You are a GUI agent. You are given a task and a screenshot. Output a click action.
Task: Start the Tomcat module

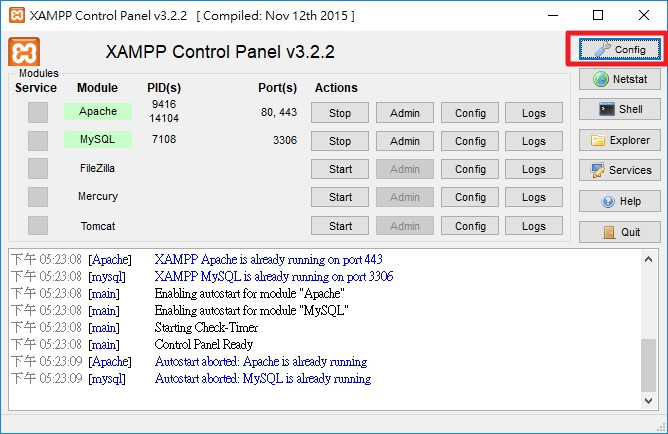pos(340,226)
